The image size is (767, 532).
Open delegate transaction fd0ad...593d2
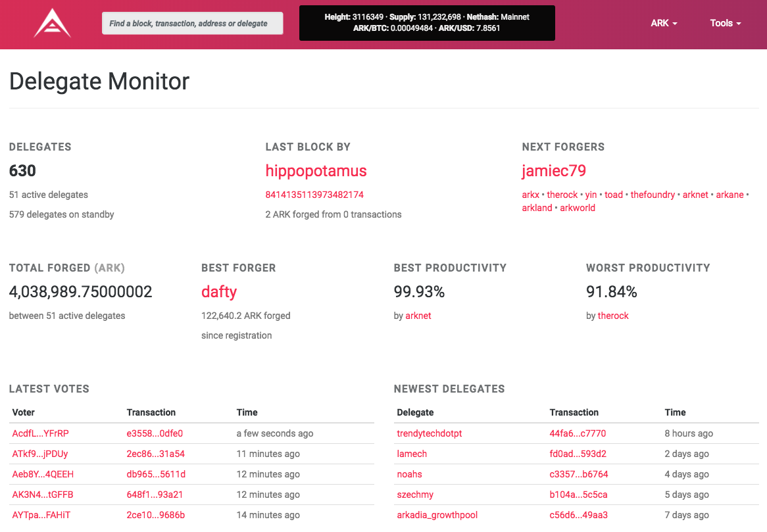pyautogui.click(x=578, y=454)
